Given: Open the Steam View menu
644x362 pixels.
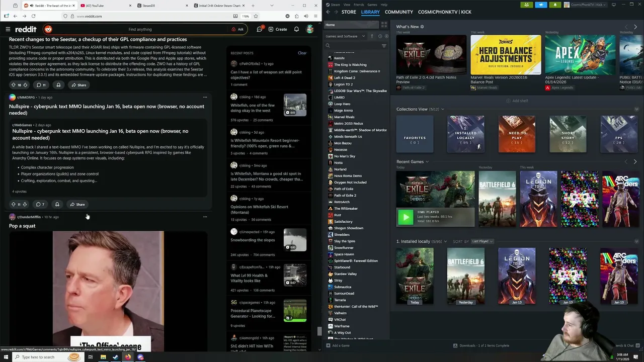Looking at the screenshot, I should coord(347,5).
